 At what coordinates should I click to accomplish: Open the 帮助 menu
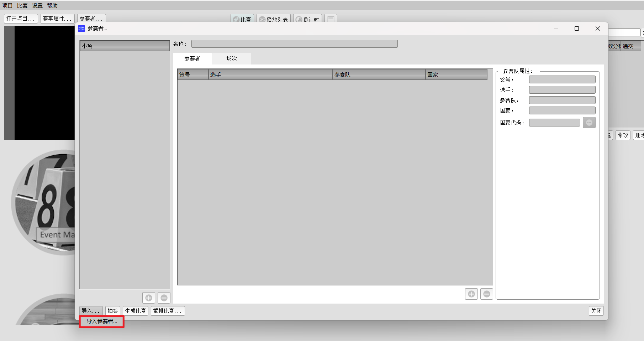52,5
